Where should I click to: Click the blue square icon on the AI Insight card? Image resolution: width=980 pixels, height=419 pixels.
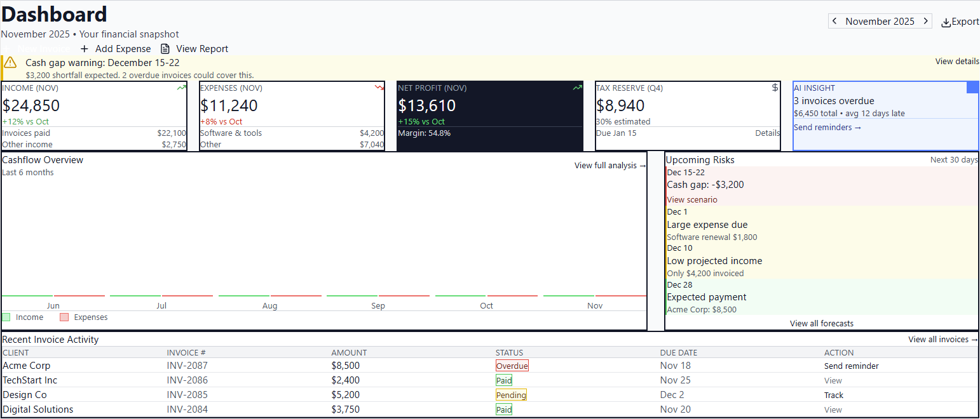pos(972,88)
